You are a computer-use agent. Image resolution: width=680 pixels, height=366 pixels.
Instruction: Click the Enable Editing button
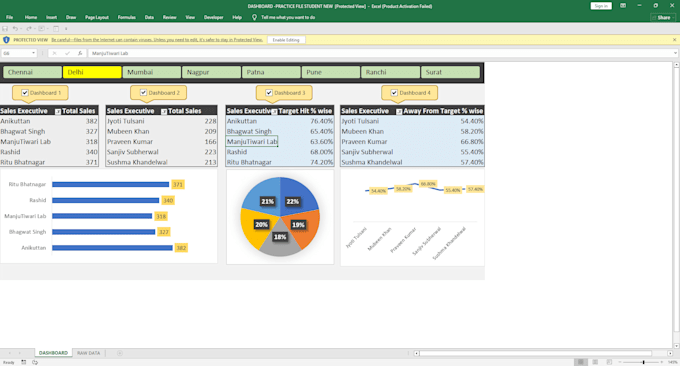point(286,40)
